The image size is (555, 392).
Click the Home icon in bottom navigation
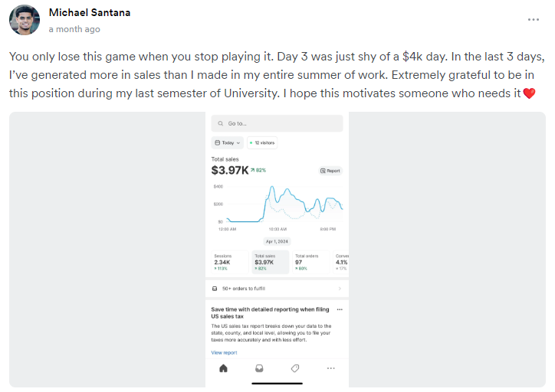[223, 368]
